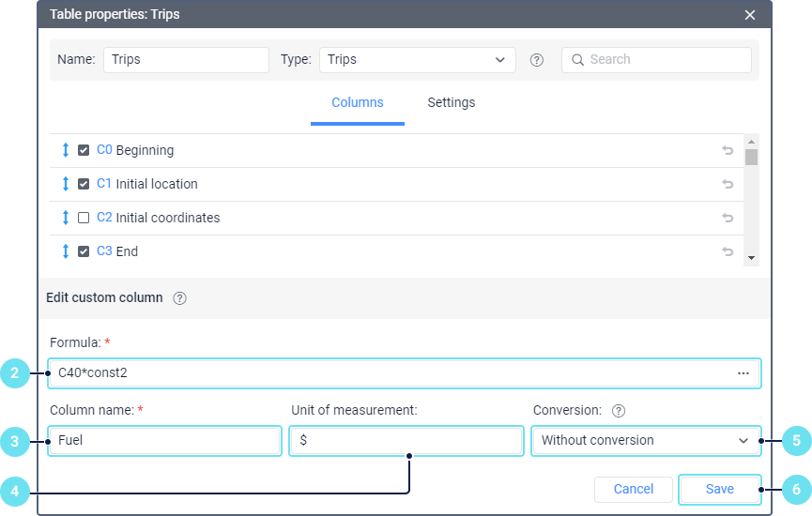Select the Columns tab

point(358,103)
